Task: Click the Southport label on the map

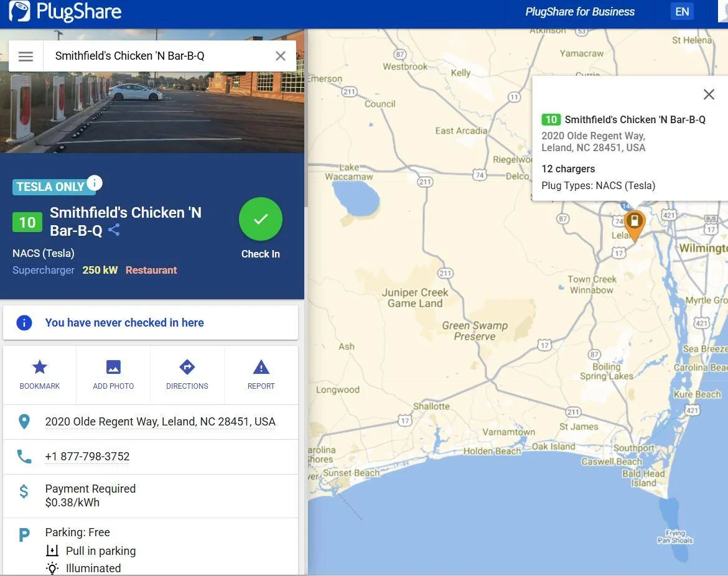Action: point(634,448)
